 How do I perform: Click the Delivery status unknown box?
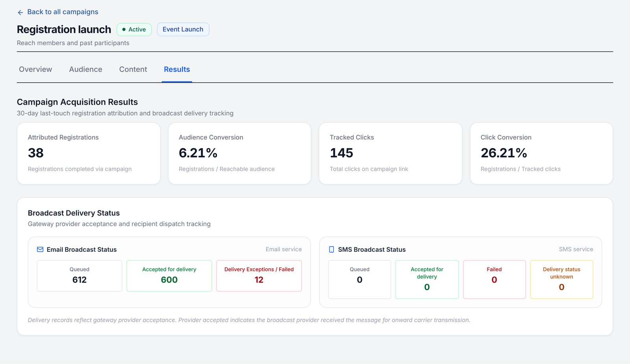(x=561, y=279)
